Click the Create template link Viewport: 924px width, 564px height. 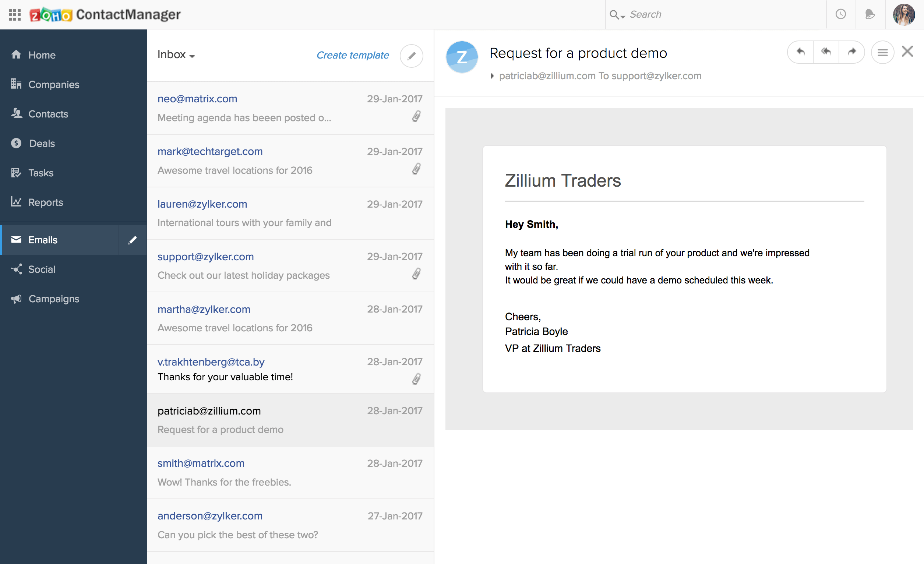(353, 55)
